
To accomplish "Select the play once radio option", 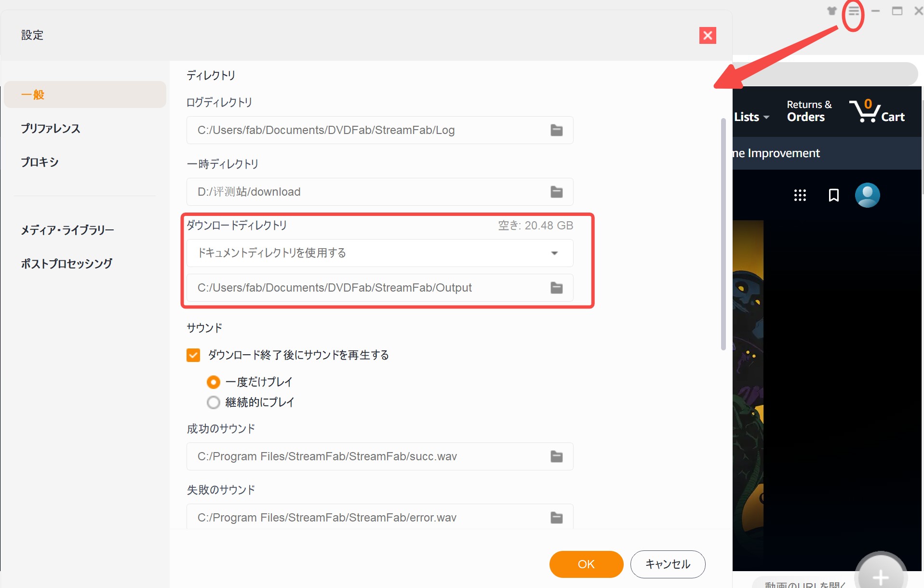I will (x=214, y=382).
